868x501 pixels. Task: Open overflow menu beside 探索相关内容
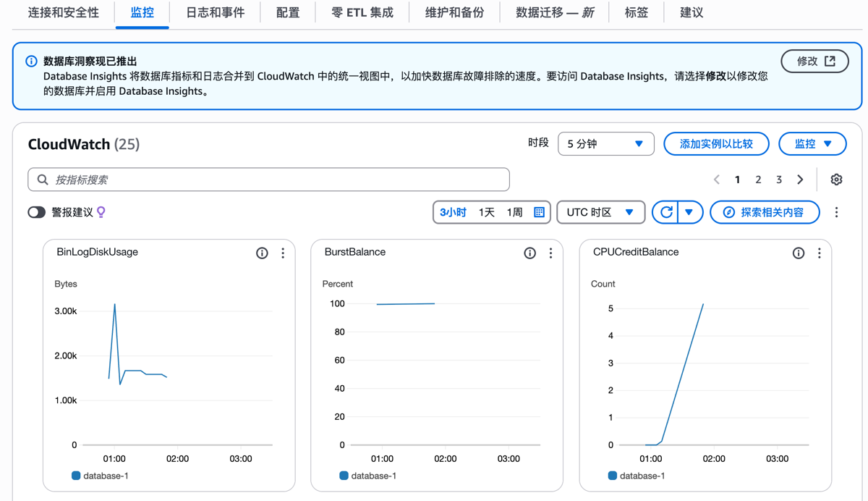(x=836, y=212)
